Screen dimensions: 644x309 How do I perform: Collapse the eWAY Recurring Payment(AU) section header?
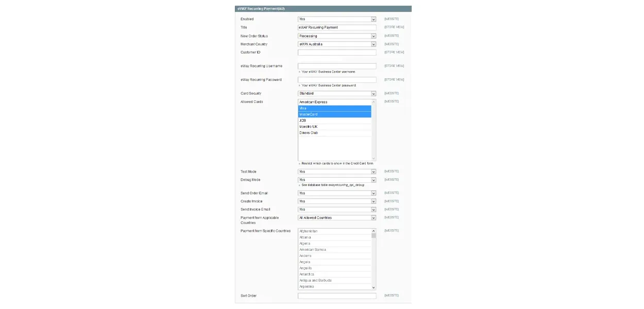[x=323, y=9]
